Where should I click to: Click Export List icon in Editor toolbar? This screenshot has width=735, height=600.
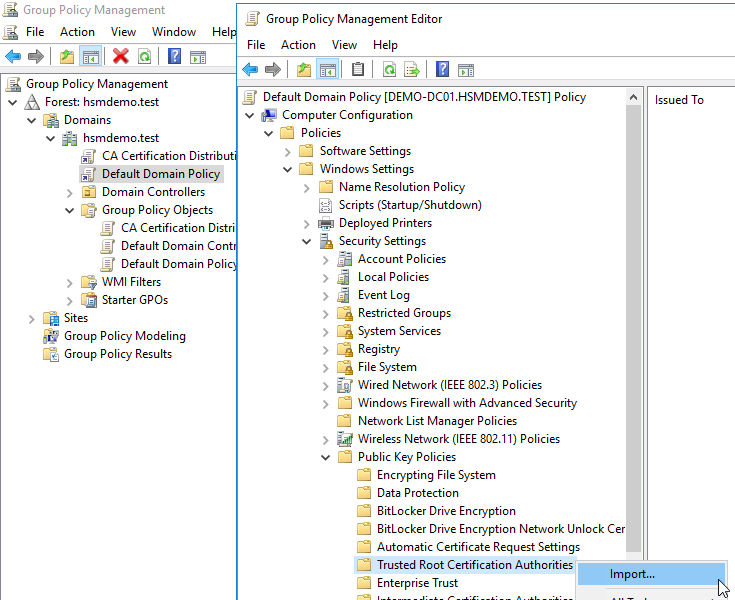coord(410,69)
